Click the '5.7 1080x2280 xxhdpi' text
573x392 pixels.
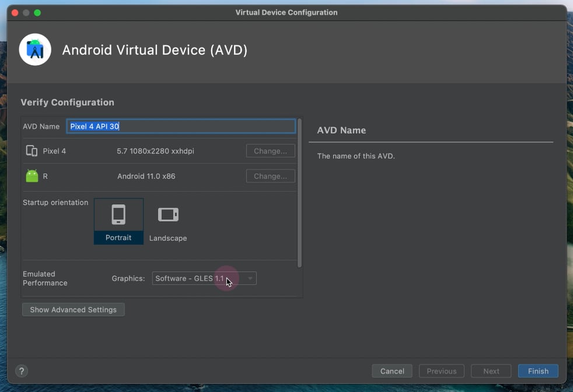tap(155, 151)
